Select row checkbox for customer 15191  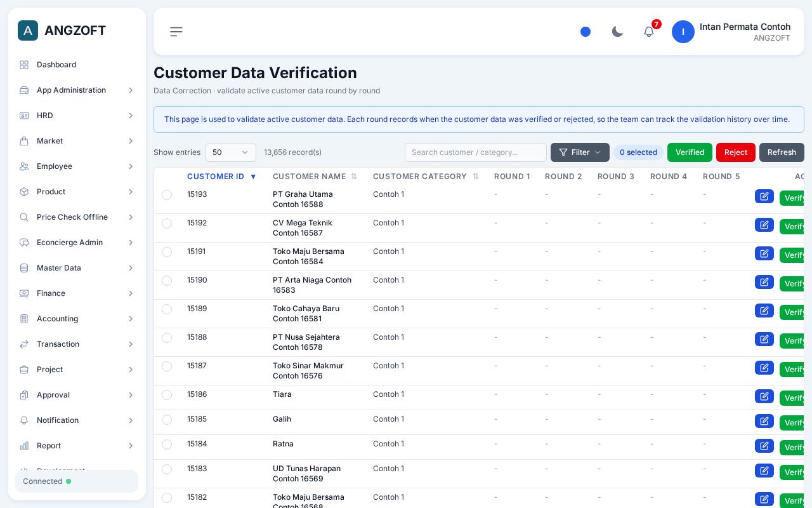167,252
